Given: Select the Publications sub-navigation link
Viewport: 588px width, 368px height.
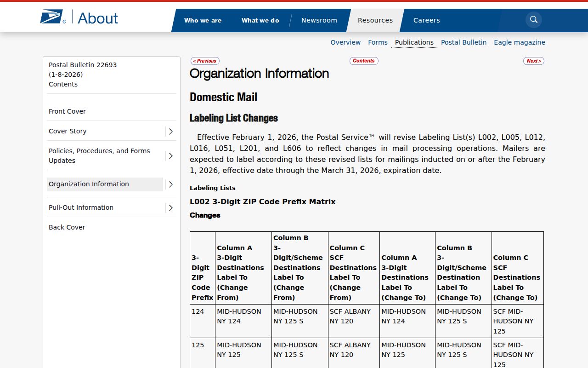Looking at the screenshot, I should coord(414,42).
